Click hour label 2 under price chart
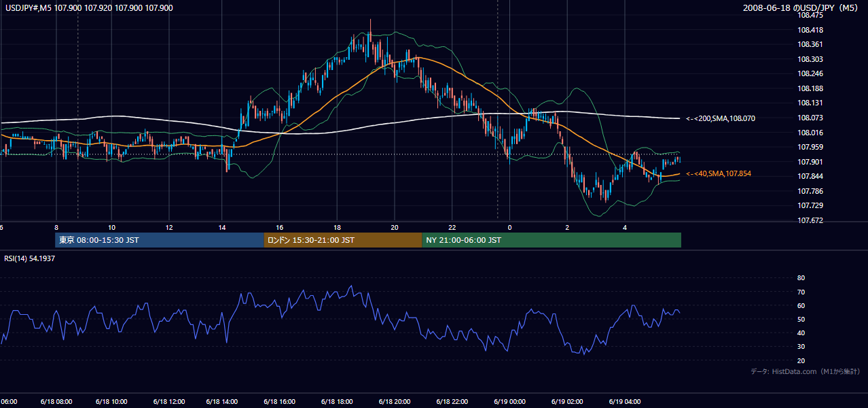Viewport: 868px width, 408px height. (567, 228)
